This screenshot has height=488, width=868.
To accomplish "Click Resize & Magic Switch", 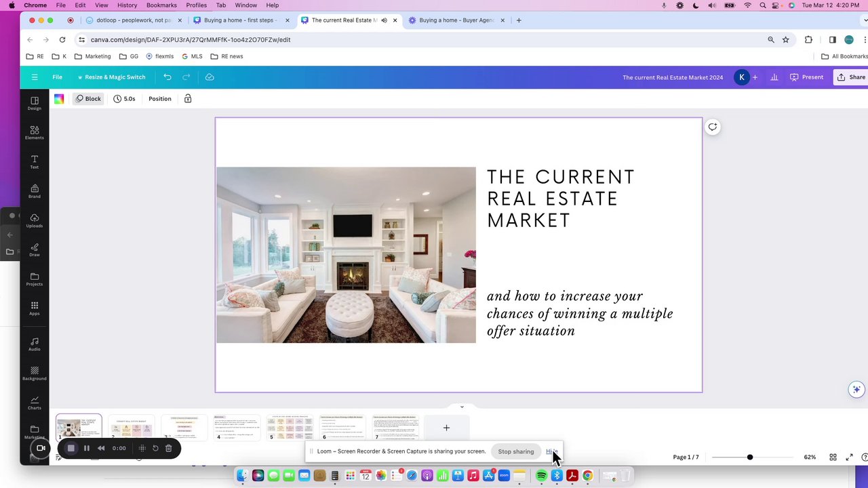I will [111, 77].
